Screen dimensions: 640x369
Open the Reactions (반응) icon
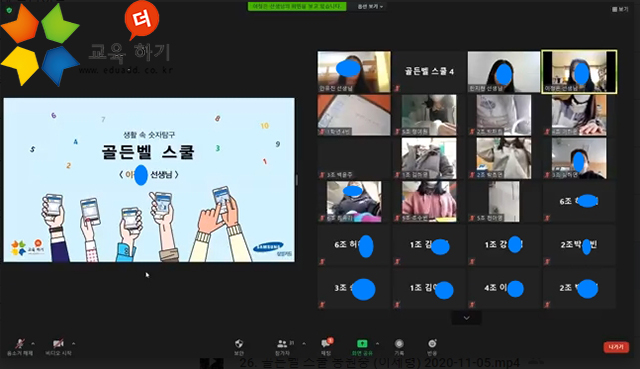tap(432, 347)
